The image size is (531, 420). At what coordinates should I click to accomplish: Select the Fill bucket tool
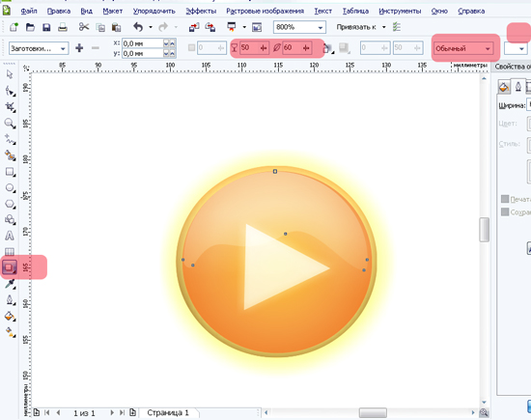[10, 317]
